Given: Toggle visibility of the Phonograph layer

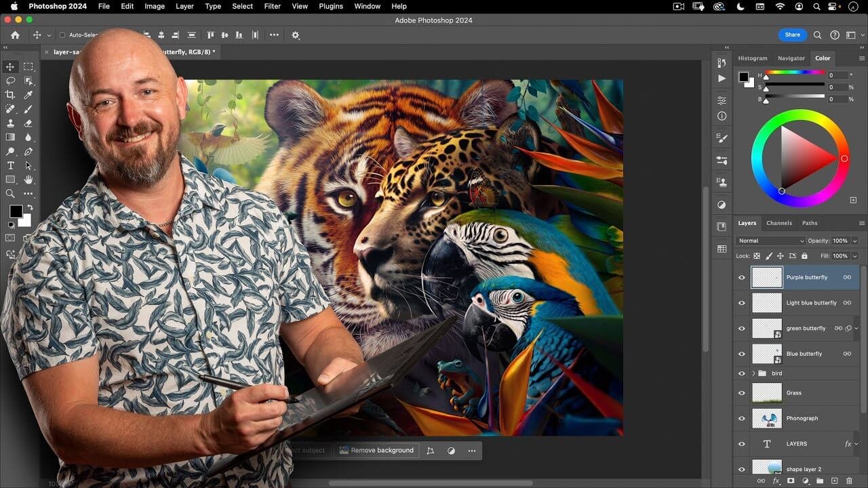Looking at the screenshot, I should [x=741, y=418].
